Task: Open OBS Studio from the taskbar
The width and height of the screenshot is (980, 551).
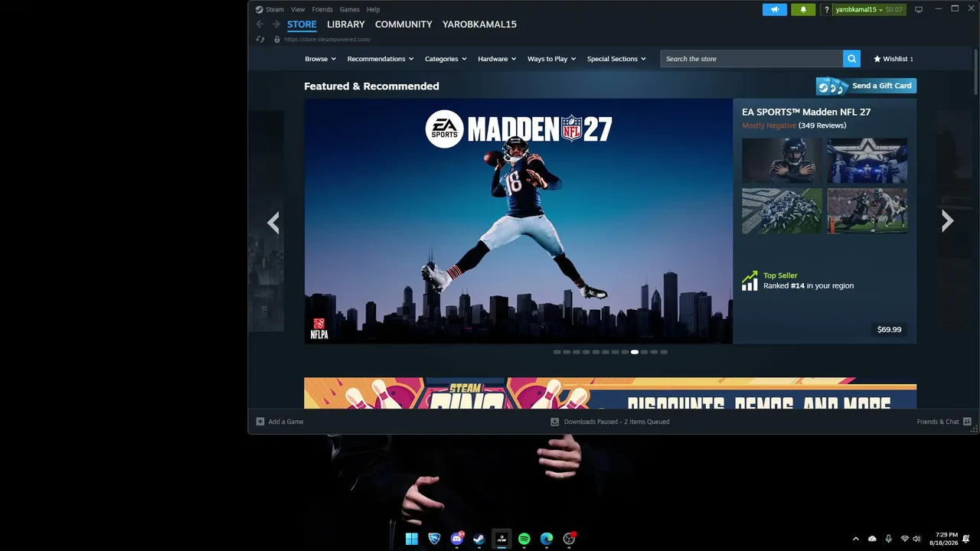Action: tap(569, 539)
